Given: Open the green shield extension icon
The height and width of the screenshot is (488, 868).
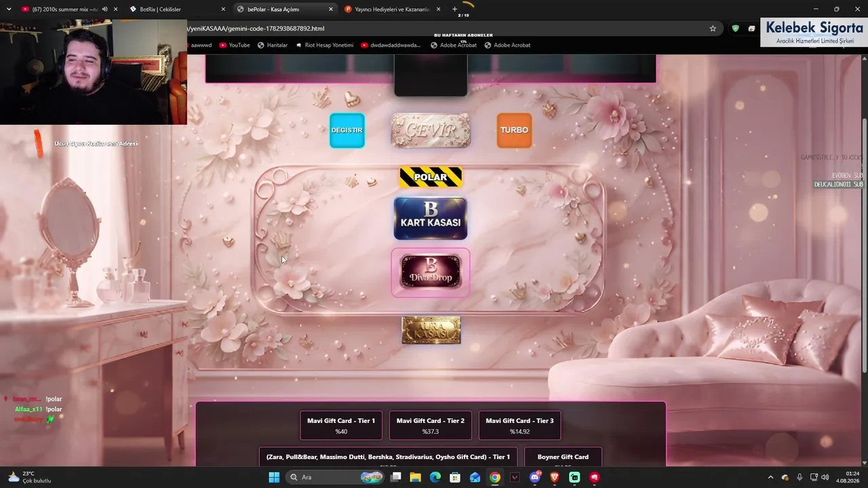Looking at the screenshot, I should (x=735, y=28).
